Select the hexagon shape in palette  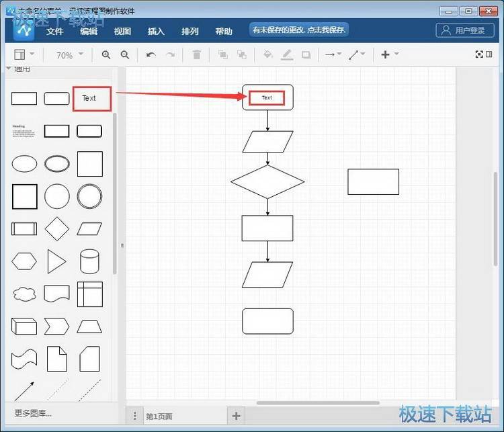pos(24,261)
